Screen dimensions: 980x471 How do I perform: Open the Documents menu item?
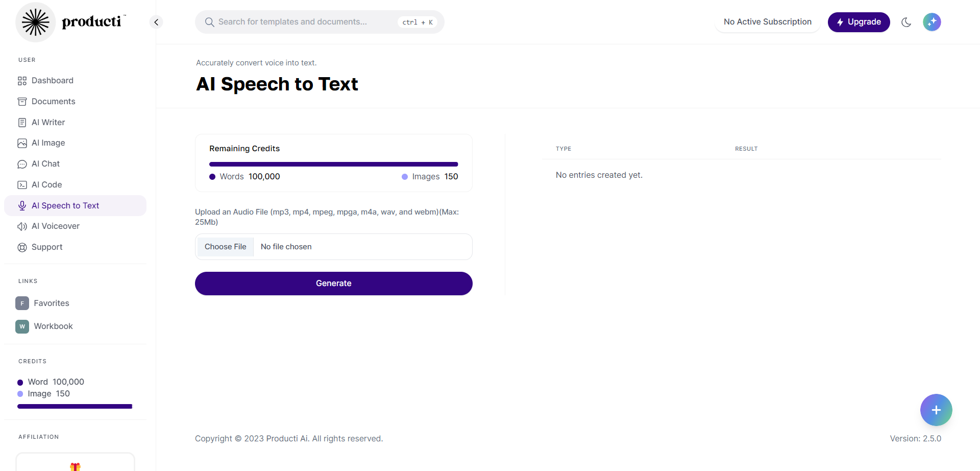[x=53, y=102]
